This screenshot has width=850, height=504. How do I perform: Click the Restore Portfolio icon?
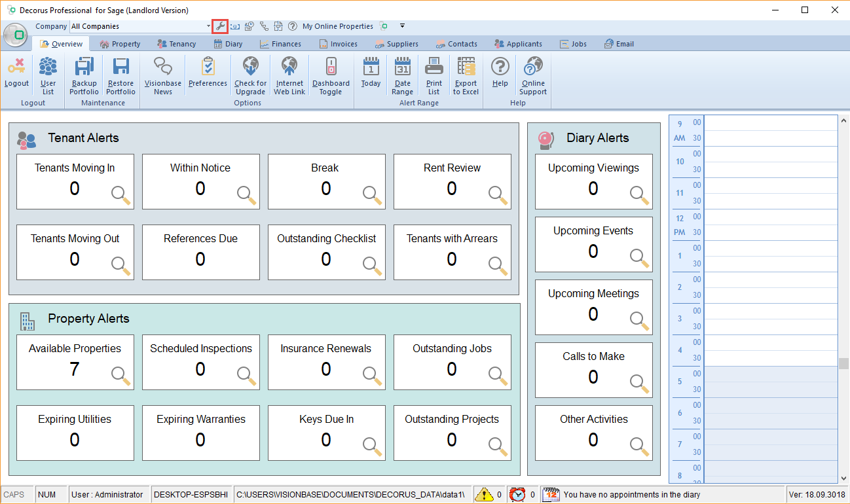coord(120,67)
